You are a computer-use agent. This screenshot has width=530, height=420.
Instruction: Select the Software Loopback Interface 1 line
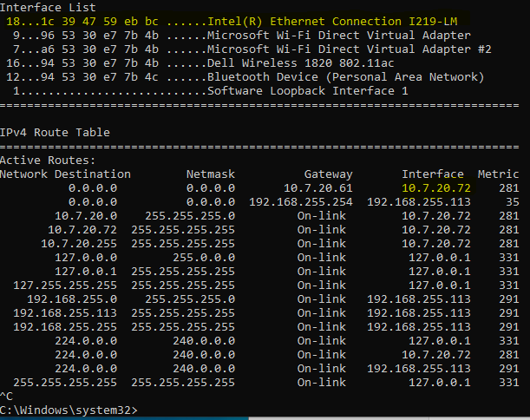point(210,91)
